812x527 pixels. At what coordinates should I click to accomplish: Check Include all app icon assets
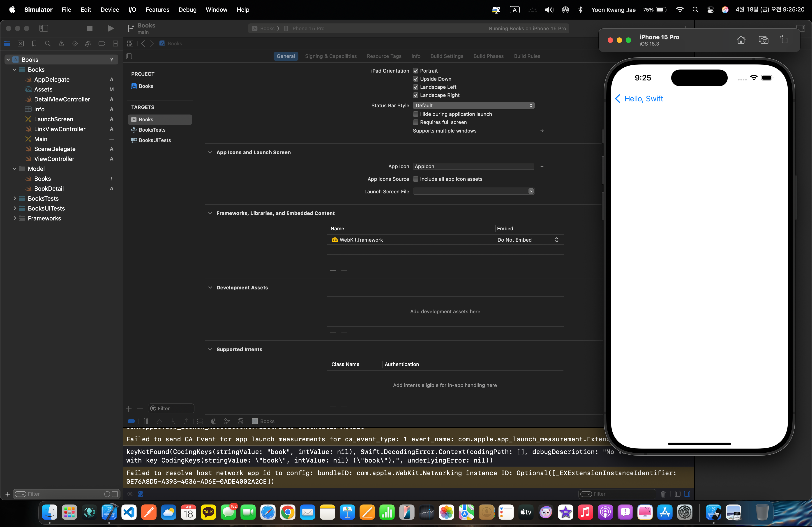point(415,179)
